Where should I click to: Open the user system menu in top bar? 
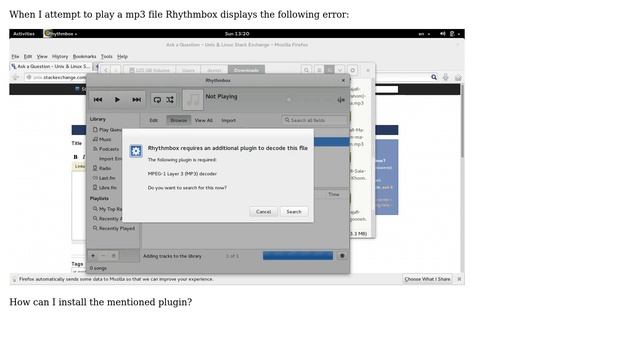455,34
